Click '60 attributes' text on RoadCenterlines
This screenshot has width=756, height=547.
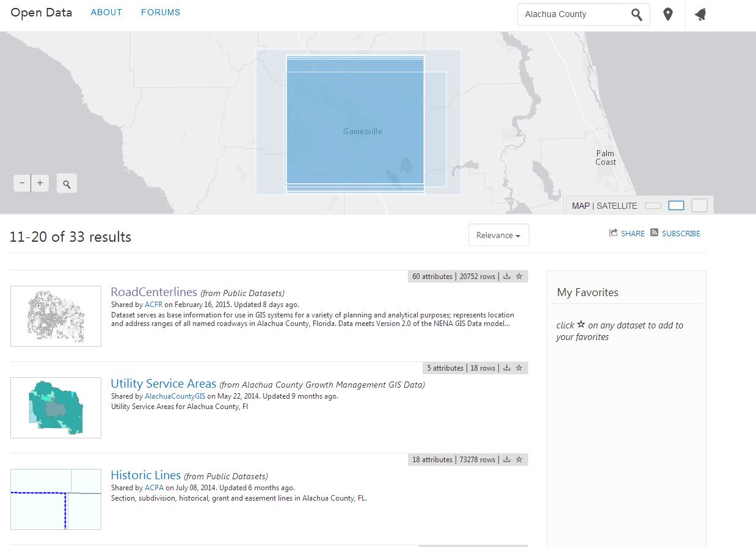tap(432, 277)
